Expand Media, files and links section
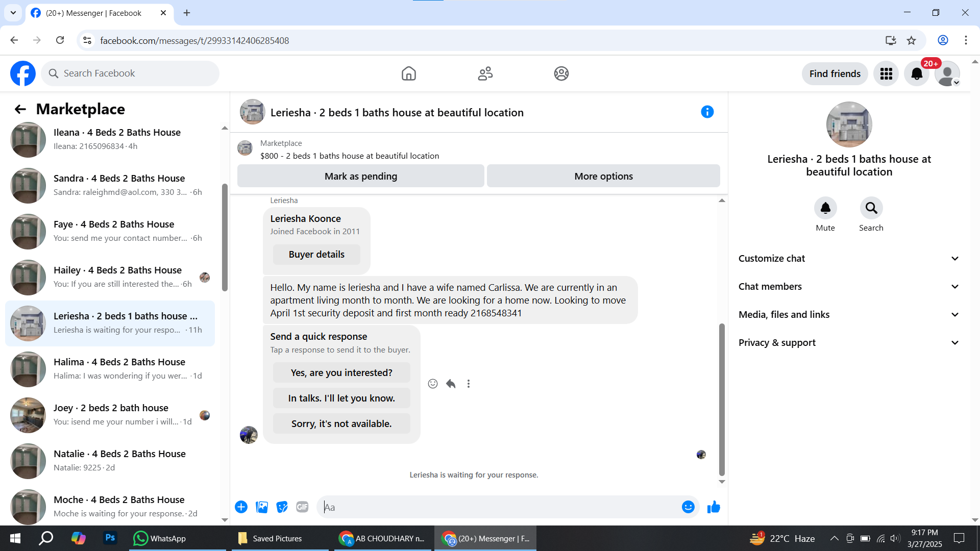The image size is (980, 551). pos(849,315)
